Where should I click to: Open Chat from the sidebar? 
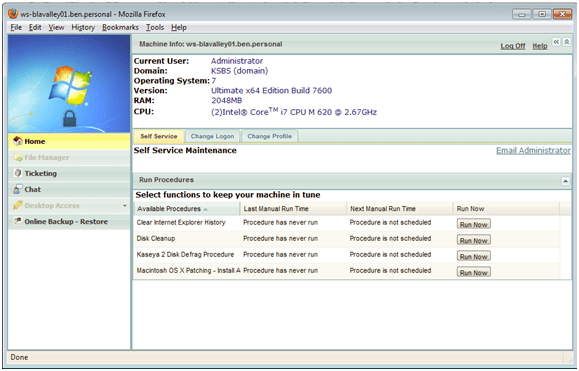click(x=69, y=189)
